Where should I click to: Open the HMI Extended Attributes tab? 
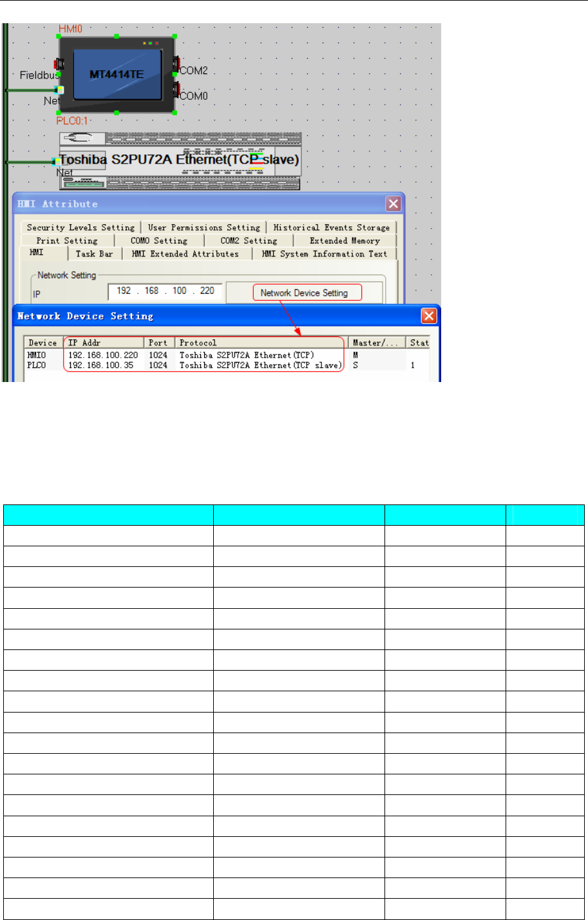(x=185, y=254)
